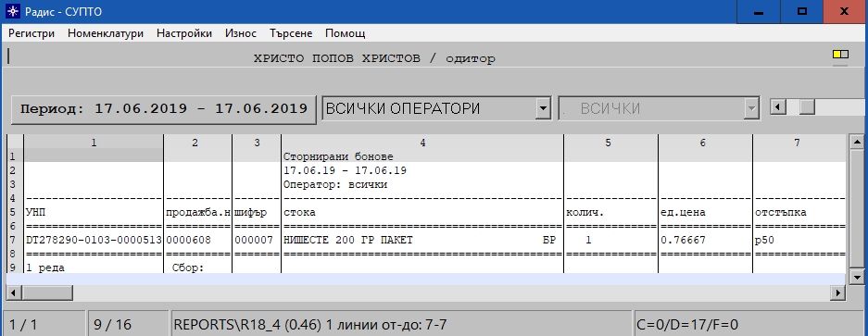Viewport: 868px width, 336px height.
Task: Click the horizontal scrollbar thumb
Action: point(47,292)
